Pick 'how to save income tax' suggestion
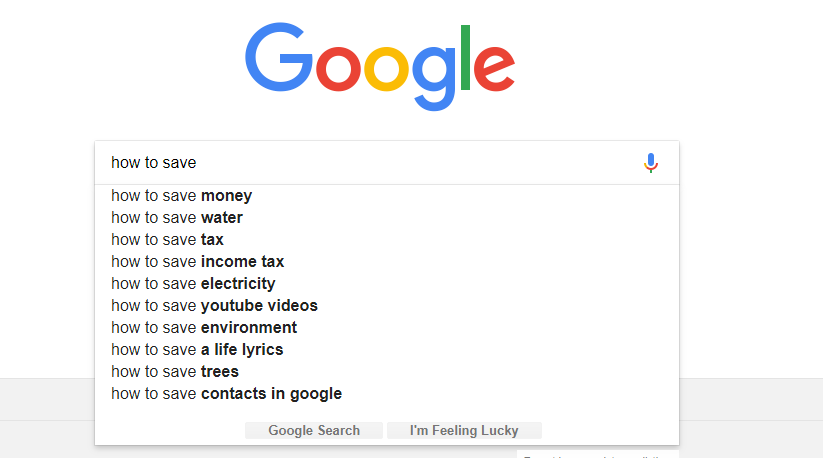This screenshot has width=823, height=458. click(x=387, y=262)
